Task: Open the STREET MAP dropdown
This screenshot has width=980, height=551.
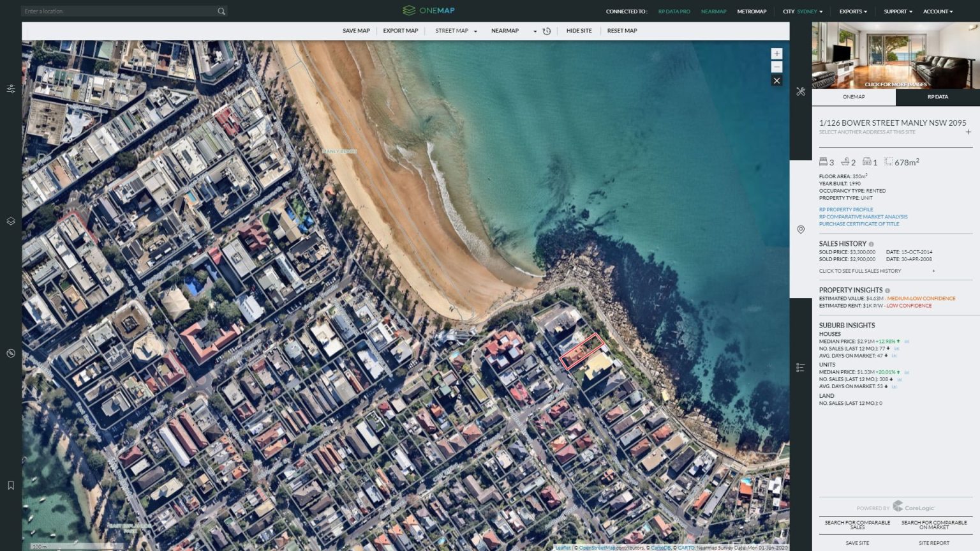Action: pos(454,31)
